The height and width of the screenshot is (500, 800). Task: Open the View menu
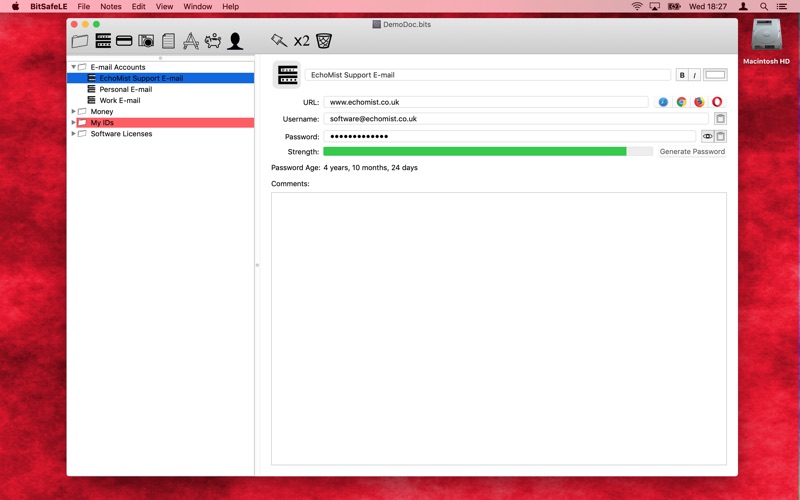click(164, 7)
